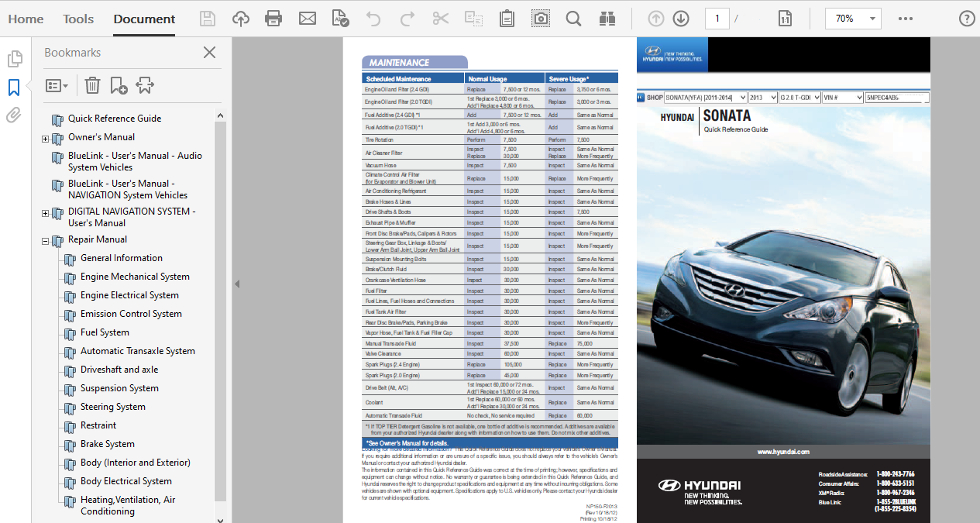Open Brake System bookmark
This screenshot has height=523, width=980.
[108, 444]
